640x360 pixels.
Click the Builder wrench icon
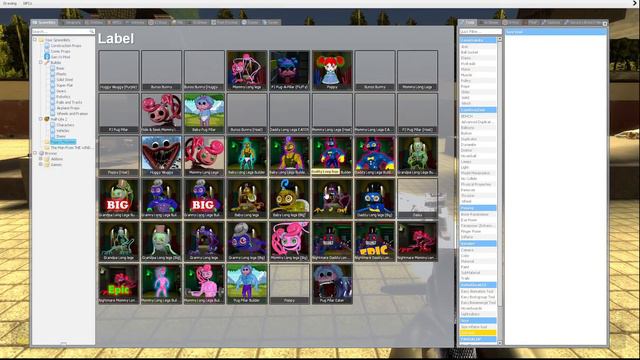47,63
